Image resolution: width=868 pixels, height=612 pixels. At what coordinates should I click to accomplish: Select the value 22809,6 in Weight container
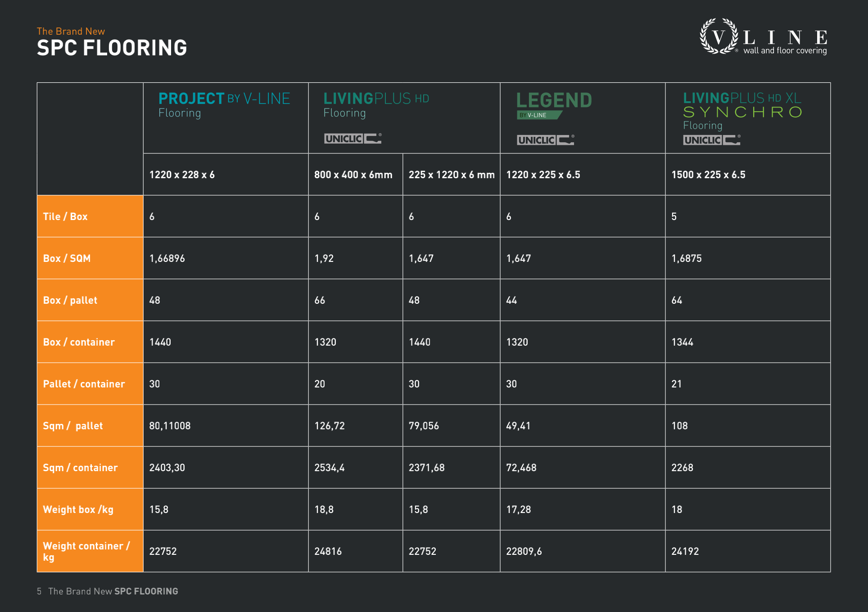pyautogui.click(x=524, y=551)
